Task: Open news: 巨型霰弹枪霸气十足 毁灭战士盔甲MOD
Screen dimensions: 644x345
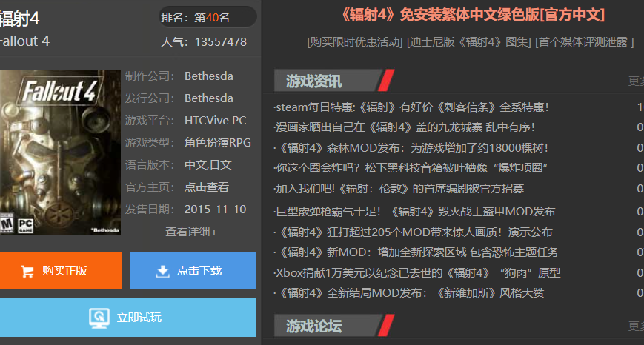Action: coord(414,212)
